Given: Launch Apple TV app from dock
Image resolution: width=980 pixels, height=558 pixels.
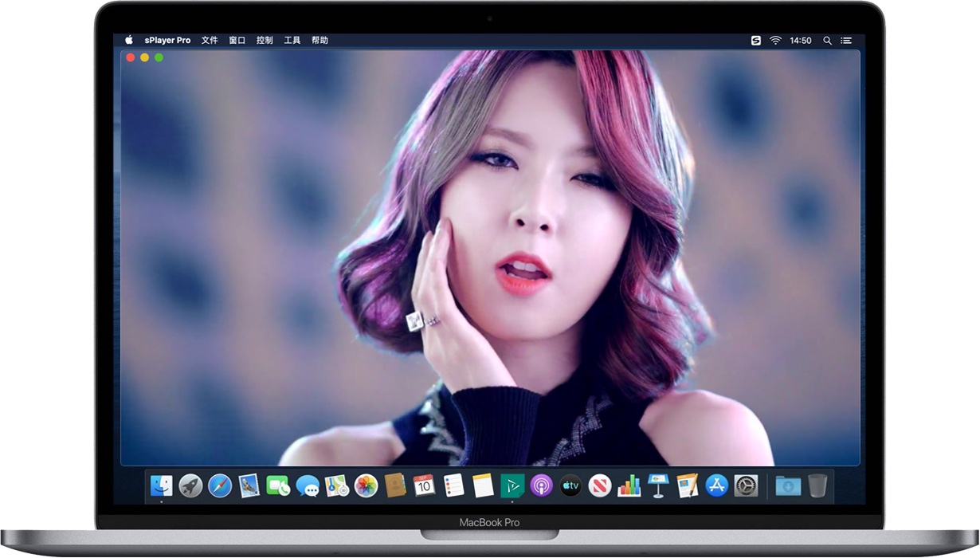Looking at the screenshot, I should pyautogui.click(x=570, y=485).
